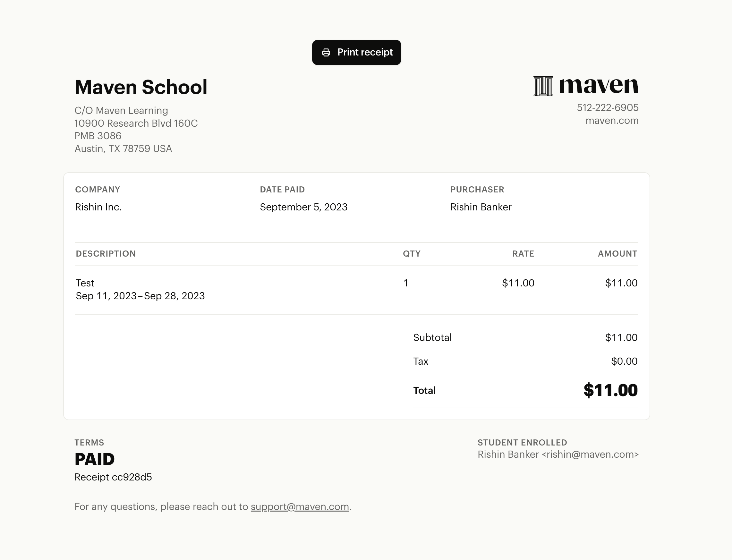Click the DESCRIPTION column header

click(106, 254)
